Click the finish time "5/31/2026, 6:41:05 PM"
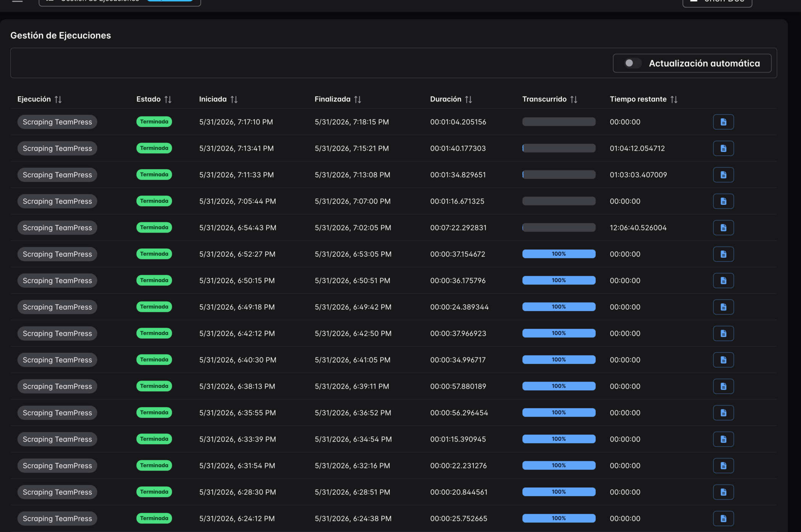 pyautogui.click(x=352, y=360)
